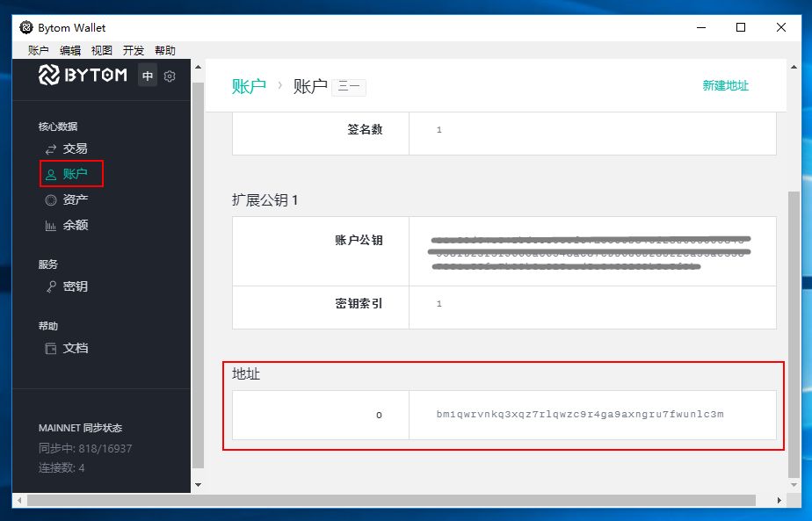
Task: Open settings via the gear icon
Action: 170,76
